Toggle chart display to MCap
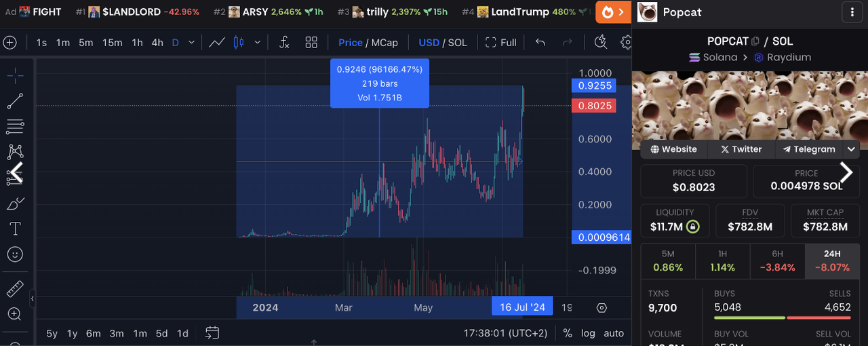Image resolution: width=868 pixels, height=346 pixels. click(x=384, y=43)
